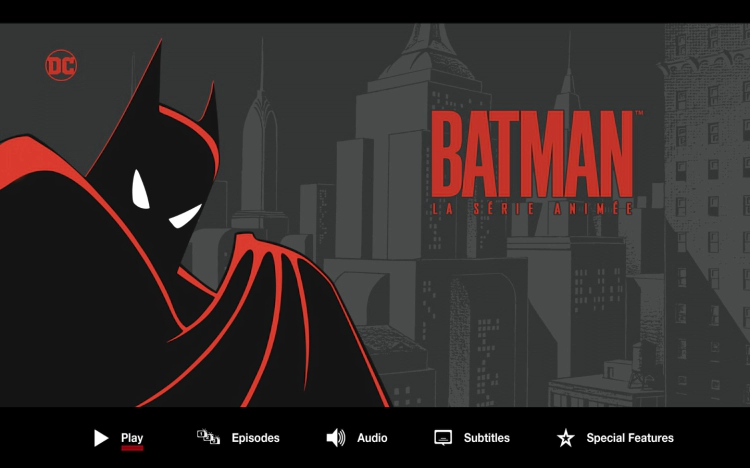Click the Play triangle icon
The image size is (750, 468).
click(101, 438)
